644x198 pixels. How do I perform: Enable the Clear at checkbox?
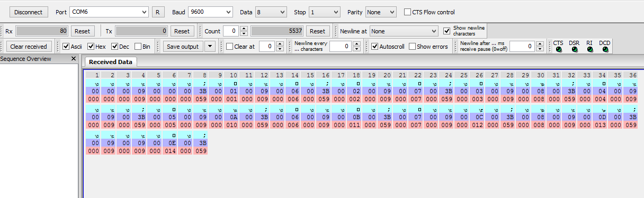point(229,47)
